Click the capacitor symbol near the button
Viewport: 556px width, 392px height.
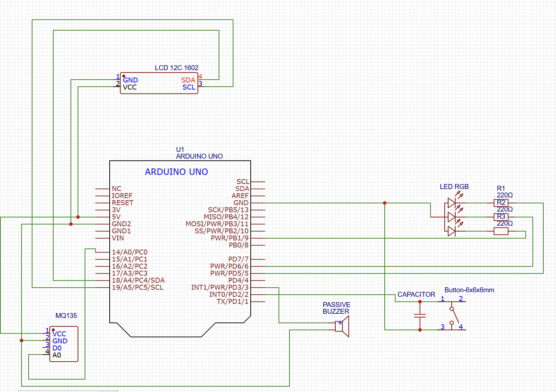(x=420, y=316)
